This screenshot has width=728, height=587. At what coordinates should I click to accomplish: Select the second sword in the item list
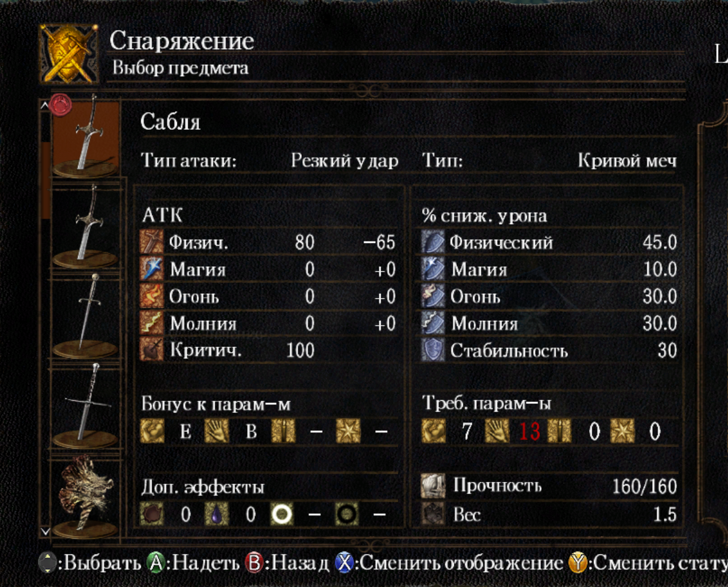[x=85, y=225]
